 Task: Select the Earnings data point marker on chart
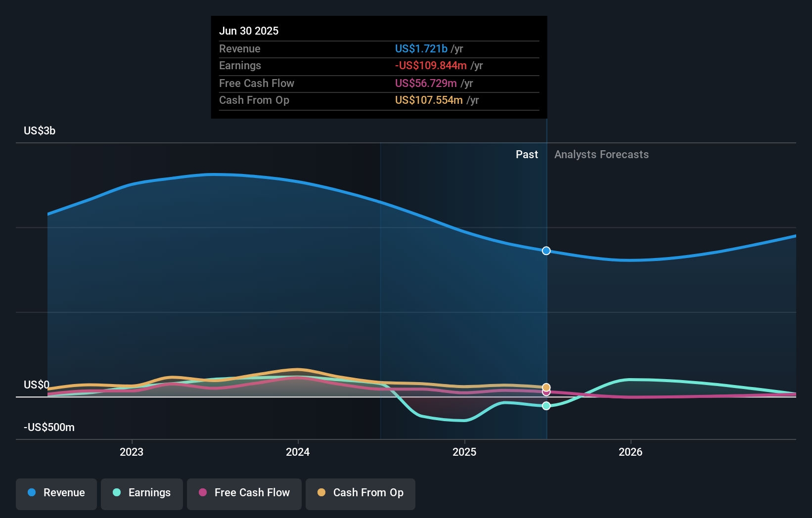[546, 406]
